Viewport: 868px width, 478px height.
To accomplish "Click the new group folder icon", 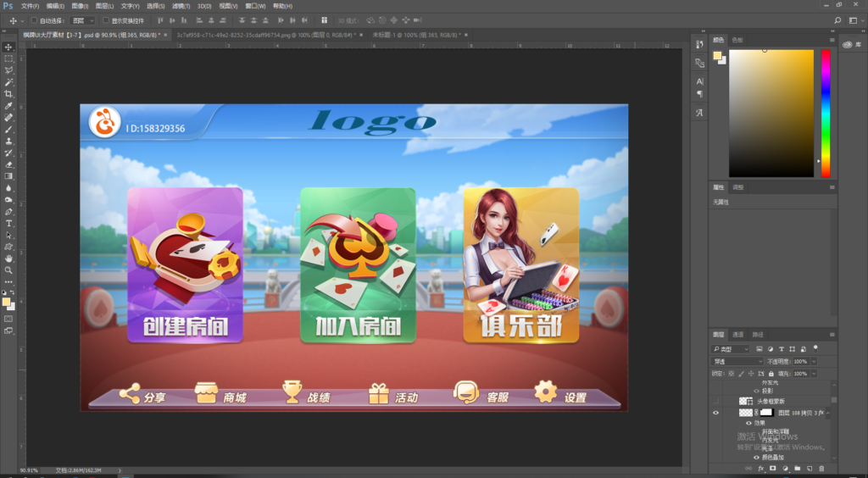I will pyautogui.click(x=797, y=468).
